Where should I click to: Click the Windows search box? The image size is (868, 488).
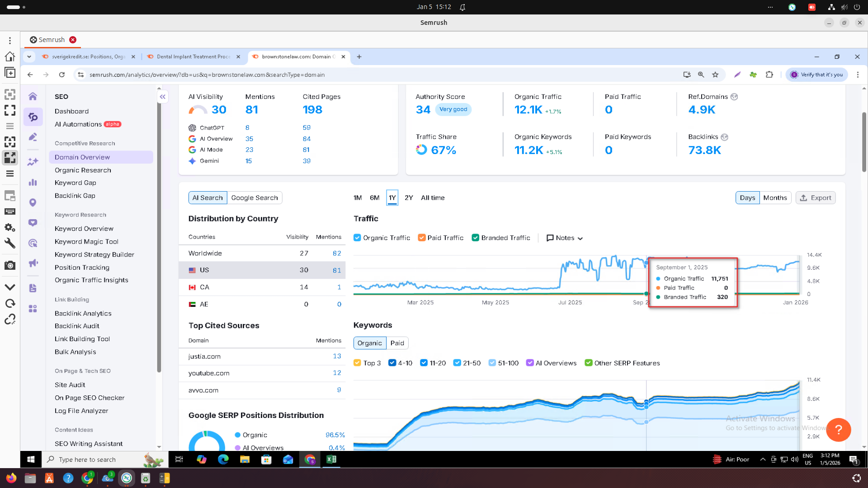click(105, 460)
